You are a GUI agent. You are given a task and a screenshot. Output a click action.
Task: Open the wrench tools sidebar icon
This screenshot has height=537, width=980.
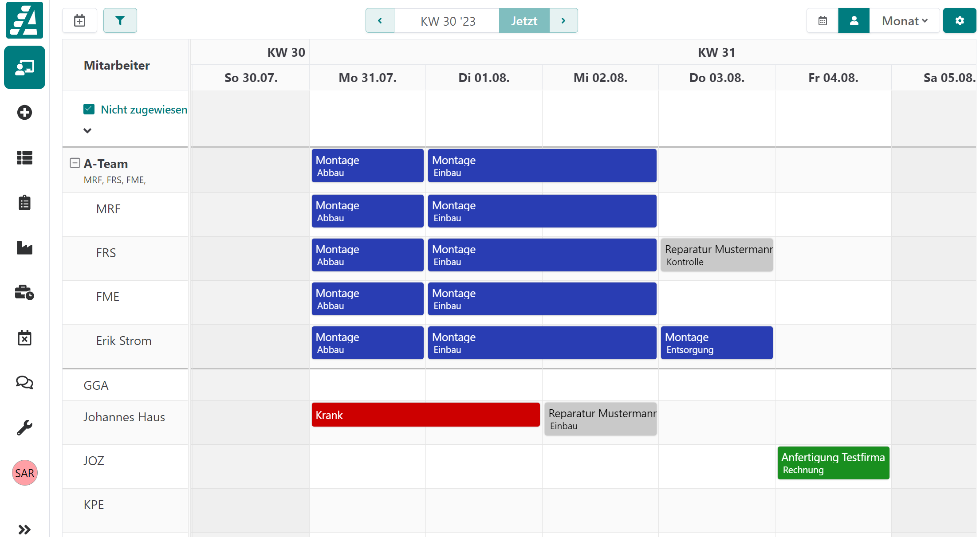click(x=24, y=427)
